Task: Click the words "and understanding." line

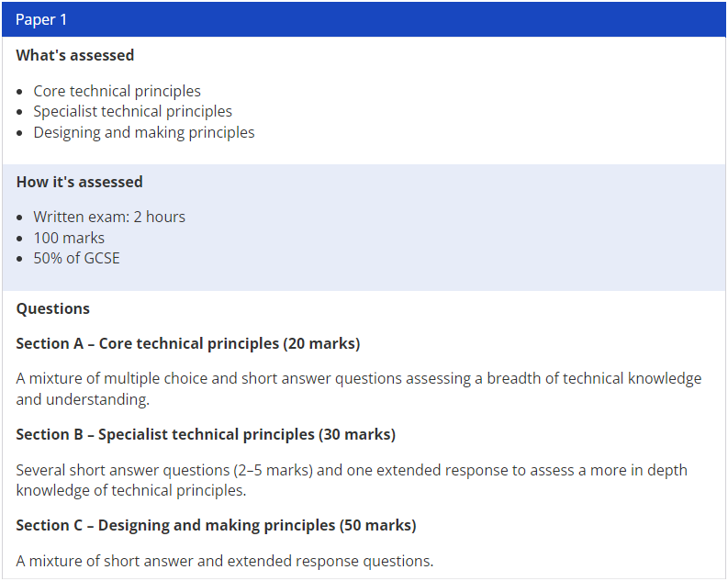Action: pos(83,399)
